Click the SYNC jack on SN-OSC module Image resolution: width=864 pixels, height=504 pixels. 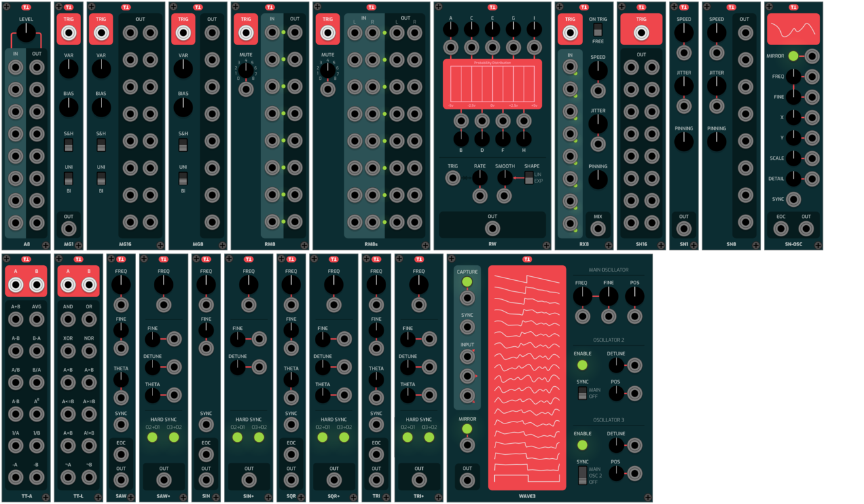[x=794, y=199]
